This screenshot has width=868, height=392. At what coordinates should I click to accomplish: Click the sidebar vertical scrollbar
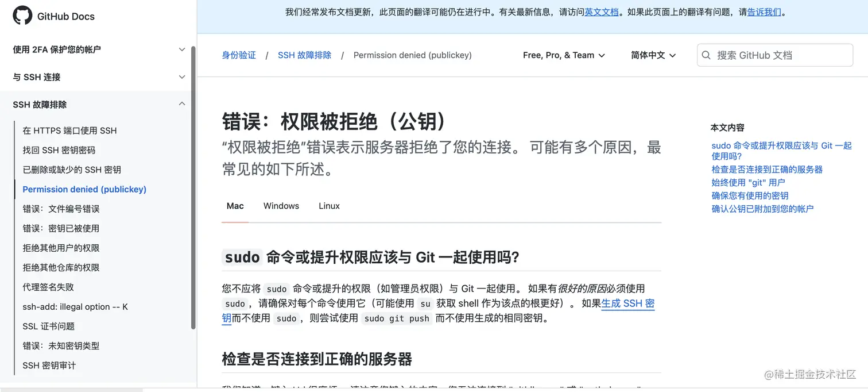click(x=193, y=187)
